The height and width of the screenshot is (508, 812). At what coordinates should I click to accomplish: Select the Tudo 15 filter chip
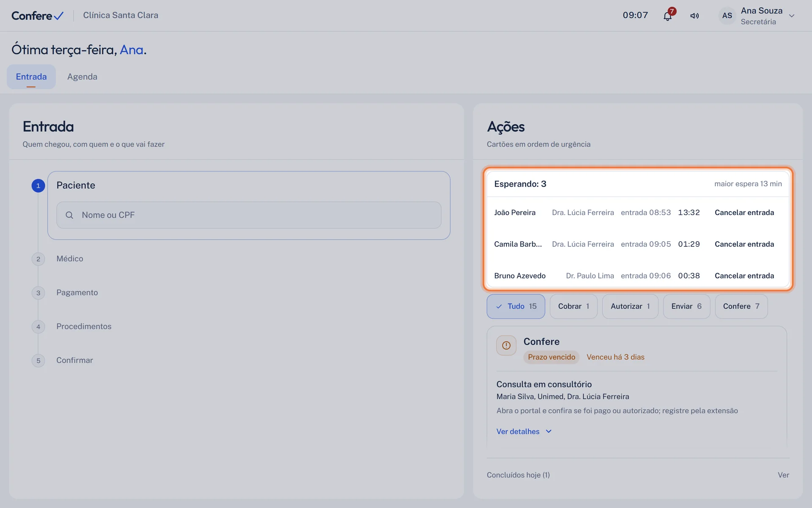tap(516, 306)
